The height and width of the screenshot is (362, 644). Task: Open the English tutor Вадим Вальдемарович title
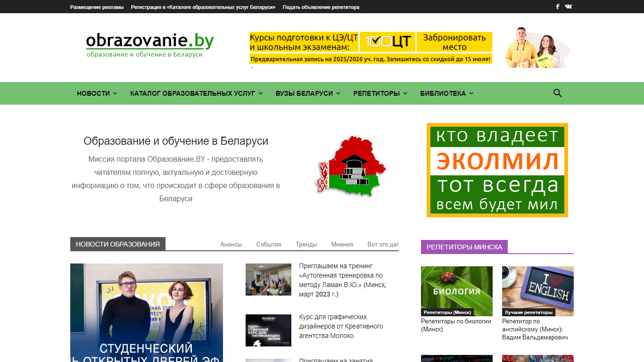535,329
